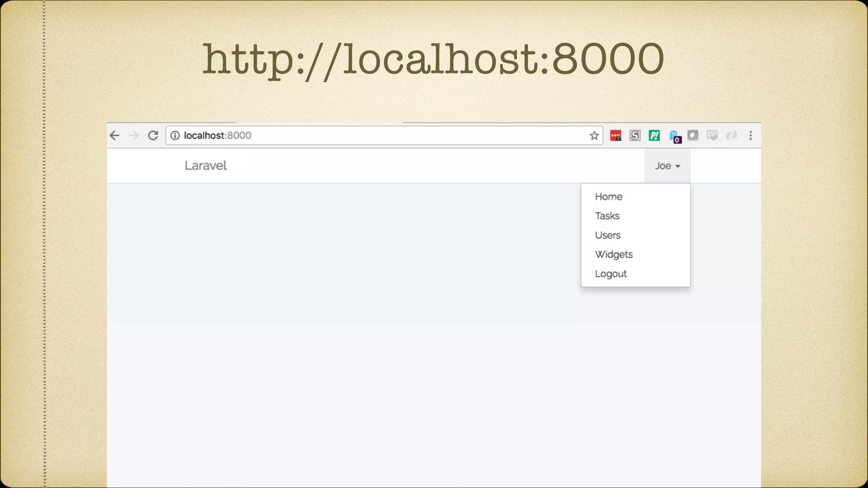Screen dimensions: 868x488
Task: View site information icon in address bar
Action: 175,136
